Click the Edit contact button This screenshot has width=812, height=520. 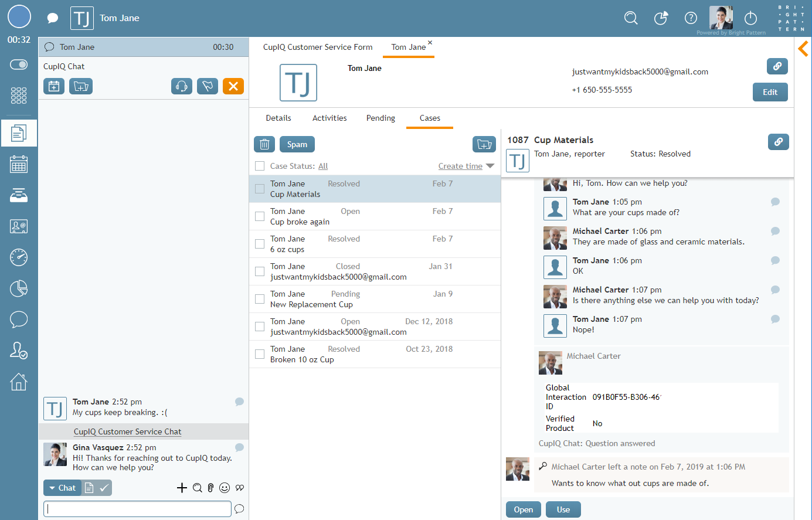tap(770, 92)
